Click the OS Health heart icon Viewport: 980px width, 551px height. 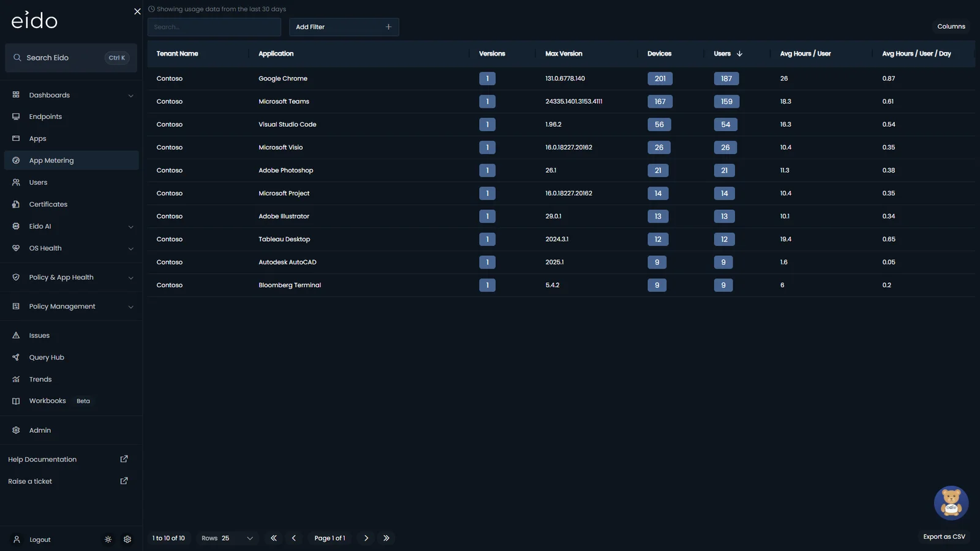(16, 249)
